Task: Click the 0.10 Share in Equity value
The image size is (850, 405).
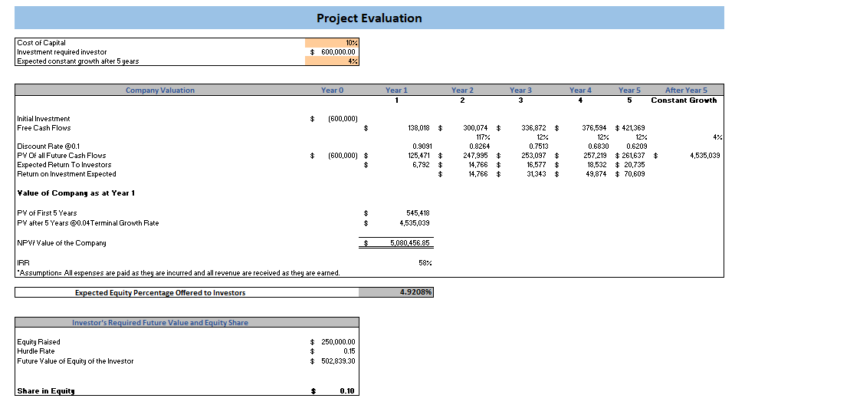Action: pos(347,391)
